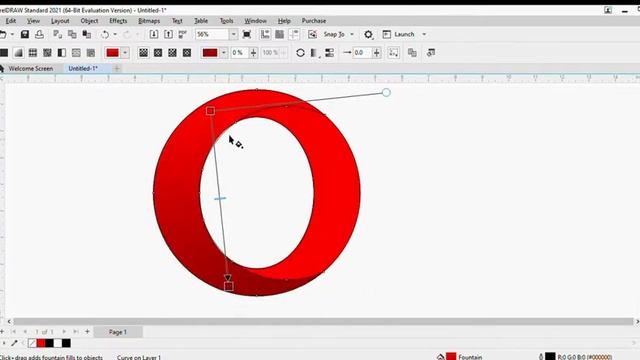Click the Copy fill properties icon
Viewport: 640px width, 360px height.
[x=412, y=53]
